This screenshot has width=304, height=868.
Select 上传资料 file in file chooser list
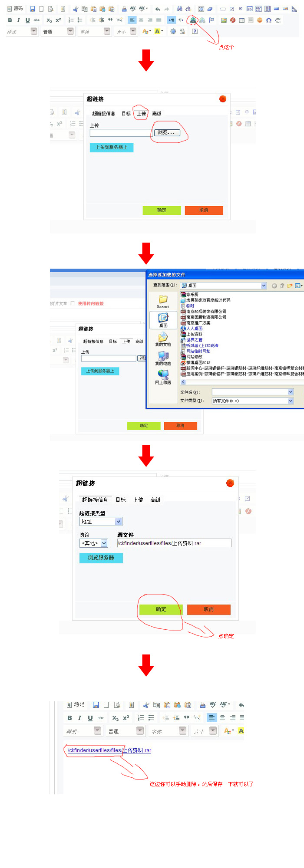(x=192, y=334)
